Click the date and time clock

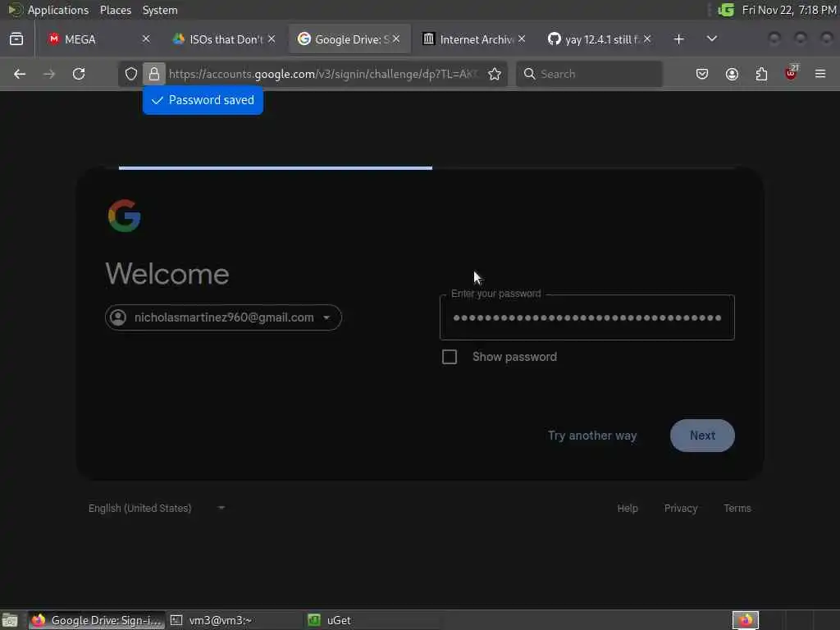tap(788, 10)
